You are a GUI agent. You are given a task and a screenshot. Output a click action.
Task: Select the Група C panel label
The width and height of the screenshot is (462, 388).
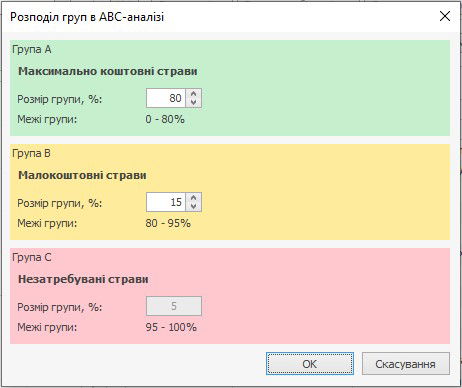[32, 257]
